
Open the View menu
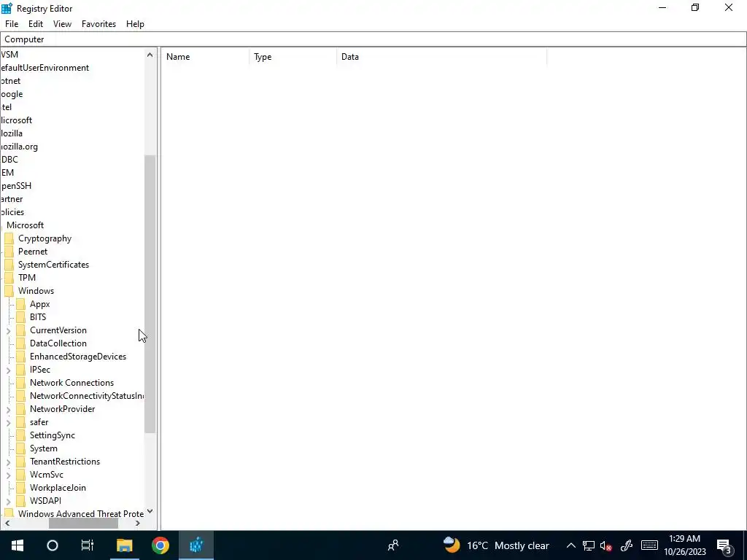tap(63, 24)
